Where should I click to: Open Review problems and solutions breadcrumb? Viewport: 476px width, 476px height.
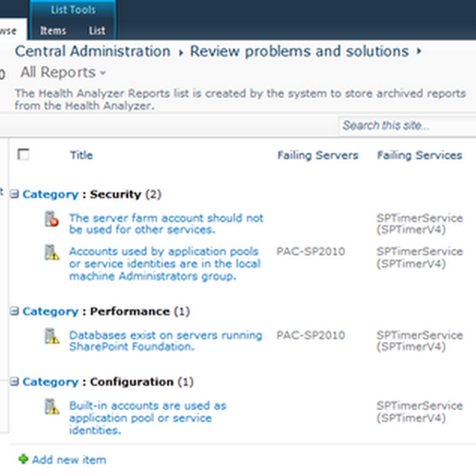tap(299, 52)
